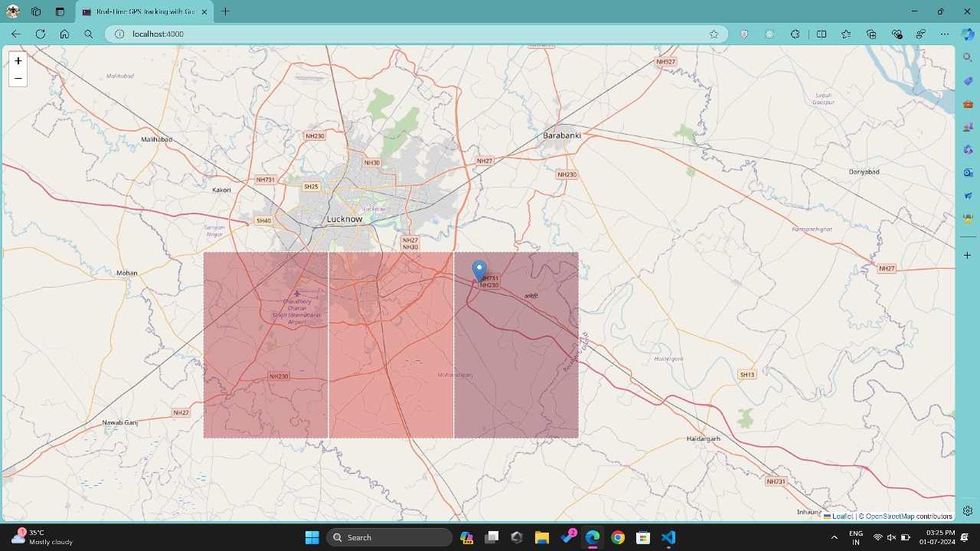Show hidden system tray icons
Image resolution: width=980 pixels, height=551 pixels.
point(834,537)
